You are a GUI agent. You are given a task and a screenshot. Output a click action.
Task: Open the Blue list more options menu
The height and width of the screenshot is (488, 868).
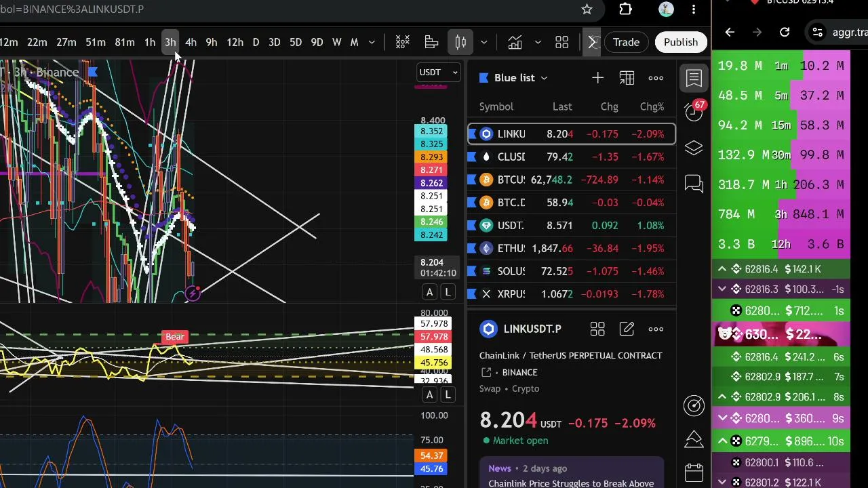tap(656, 78)
